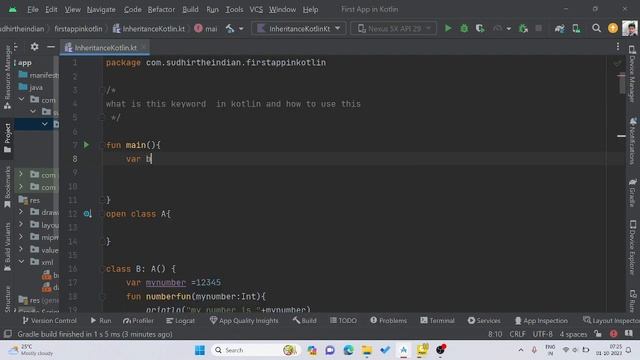The width and height of the screenshot is (640, 360).
Task: Open dropdown arrow next to hammer icon
Action: pyautogui.click(x=241, y=29)
